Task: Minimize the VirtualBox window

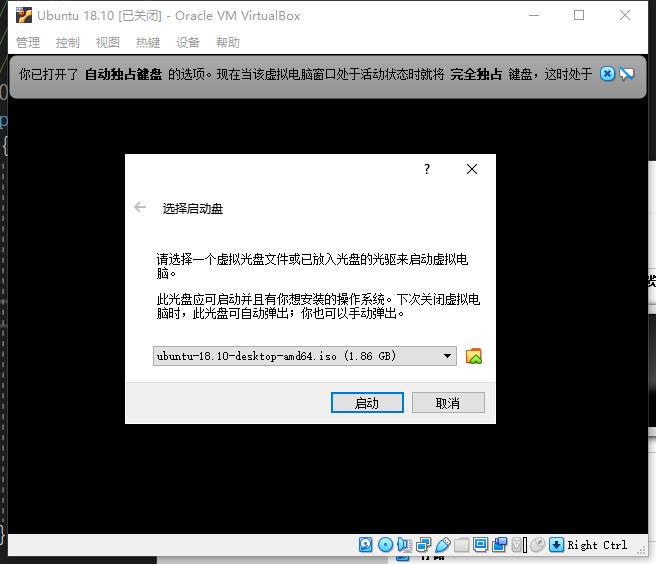Action: point(534,15)
